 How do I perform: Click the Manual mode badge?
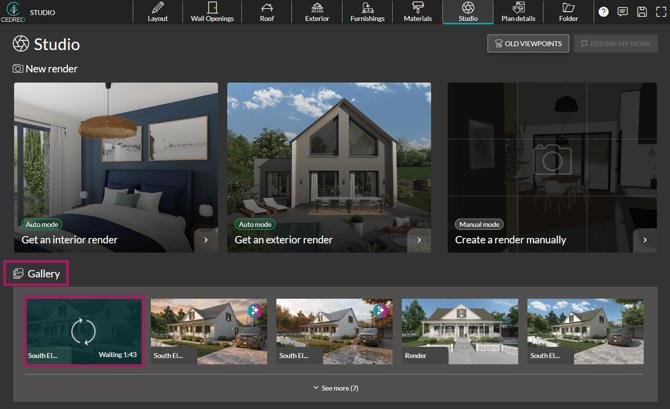(479, 224)
